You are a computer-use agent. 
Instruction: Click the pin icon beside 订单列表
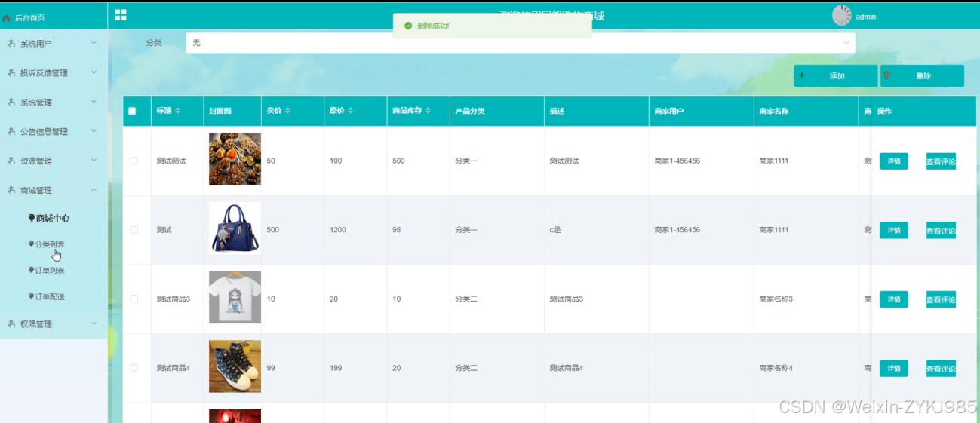pos(32,270)
